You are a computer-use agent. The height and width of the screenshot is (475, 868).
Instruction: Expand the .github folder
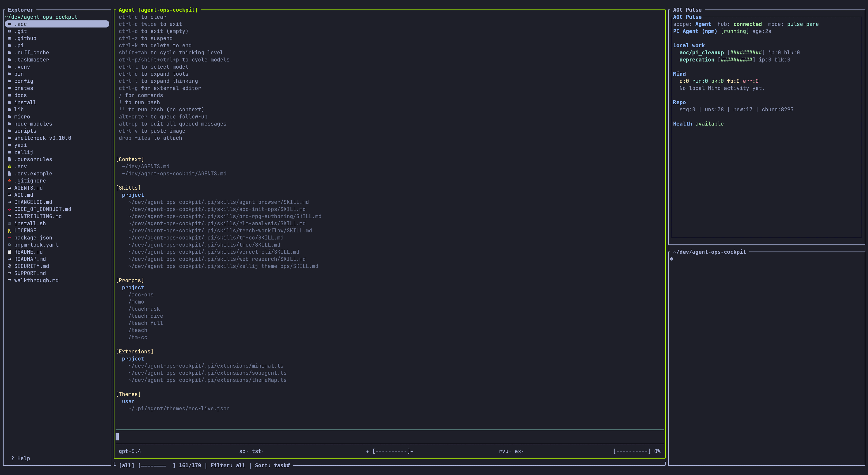pyautogui.click(x=25, y=38)
